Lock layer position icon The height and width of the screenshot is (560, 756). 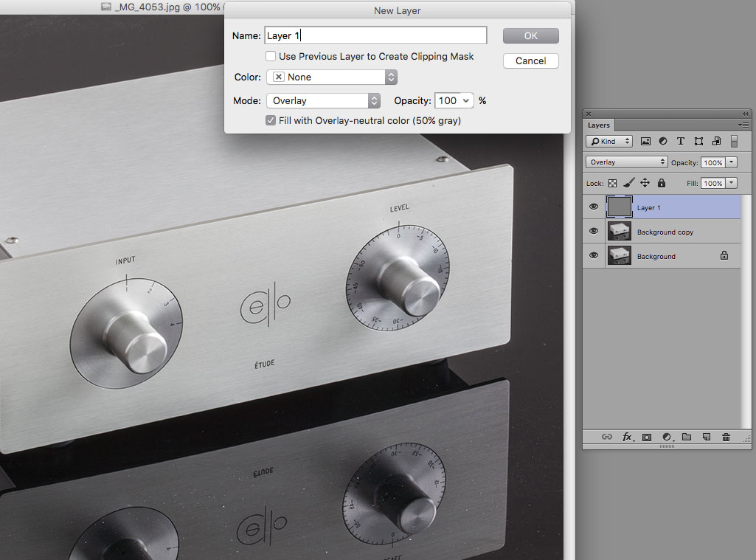645,183
